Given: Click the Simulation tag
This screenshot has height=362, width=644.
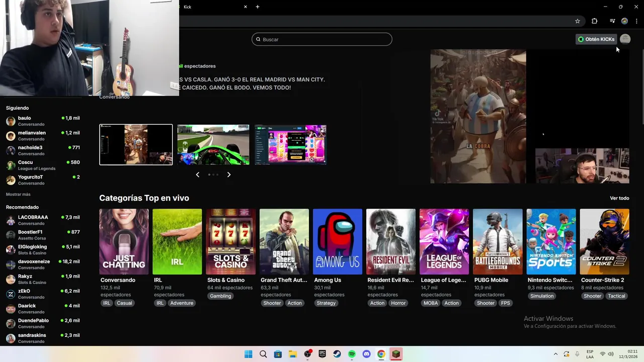Looking at the screenshot, I should (x=542, y=296).
